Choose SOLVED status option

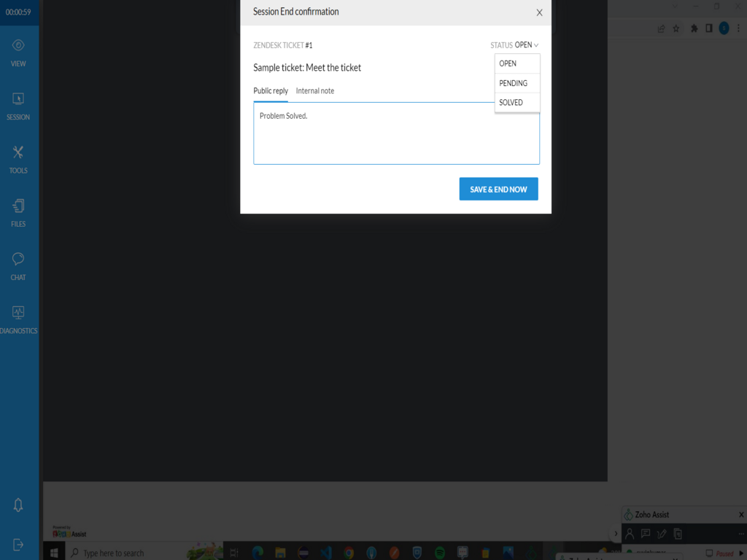(516, 103)
